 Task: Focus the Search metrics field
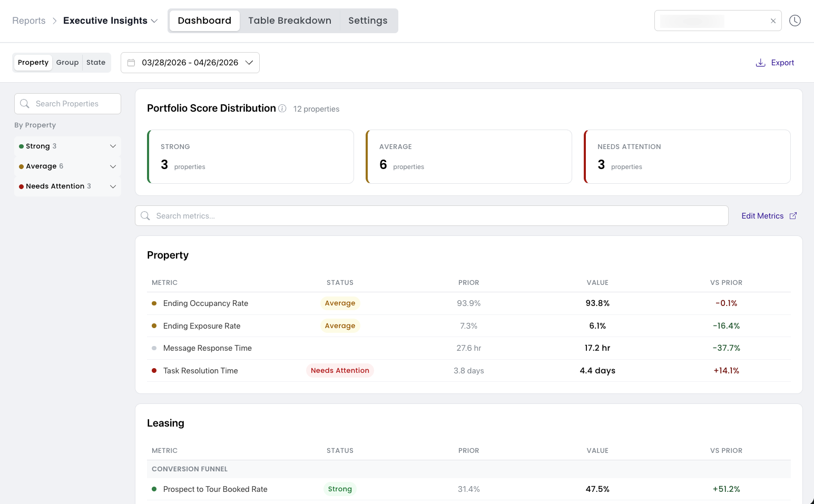coord(431,216)
